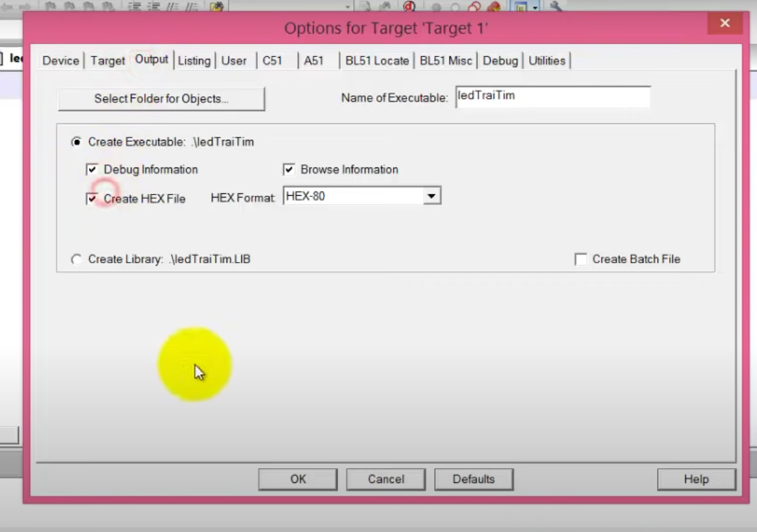Enable the Debug Information checkbox

93,169
